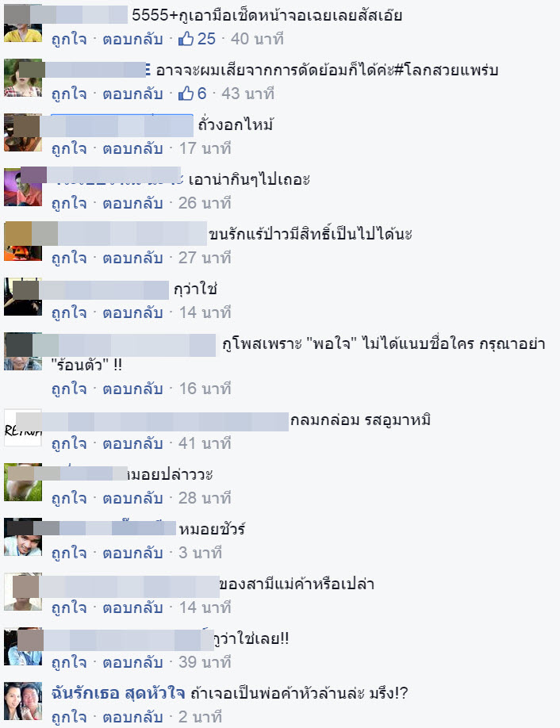Open the avatar beside the ถั่วงอกไหม้ comment
The image size is (560, 728).
click(23, 132)
